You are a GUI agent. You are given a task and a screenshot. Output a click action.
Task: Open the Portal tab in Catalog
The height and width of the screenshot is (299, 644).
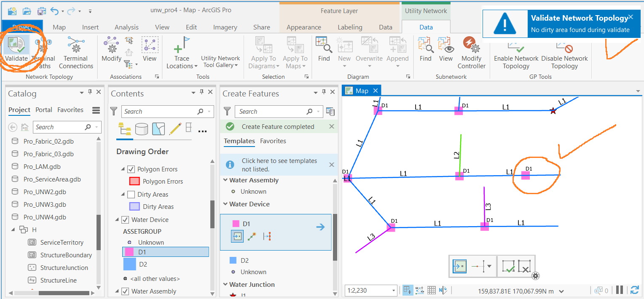44,110
